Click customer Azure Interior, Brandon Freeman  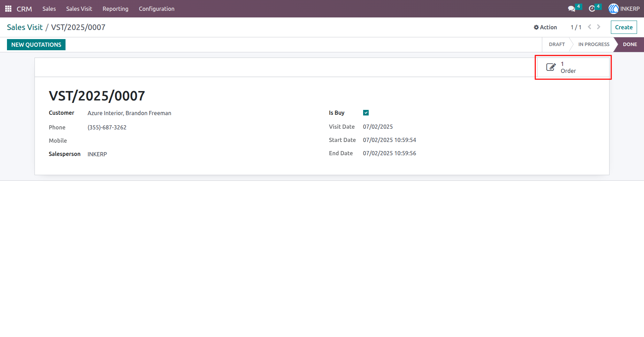click(129, 113)
